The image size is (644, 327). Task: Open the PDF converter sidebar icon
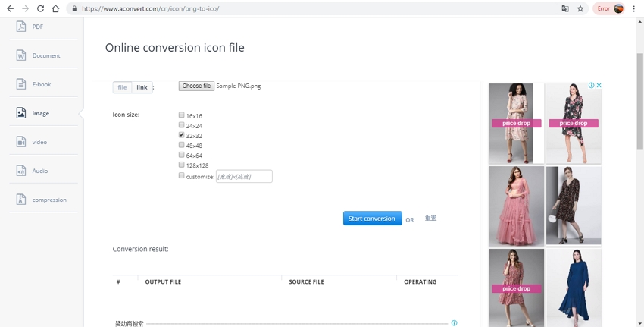[20, 27]
